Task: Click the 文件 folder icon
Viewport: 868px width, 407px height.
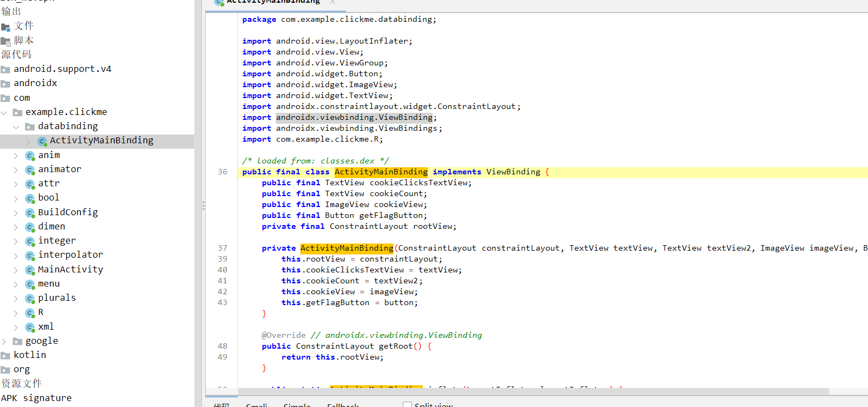Action: pos(5,27)
